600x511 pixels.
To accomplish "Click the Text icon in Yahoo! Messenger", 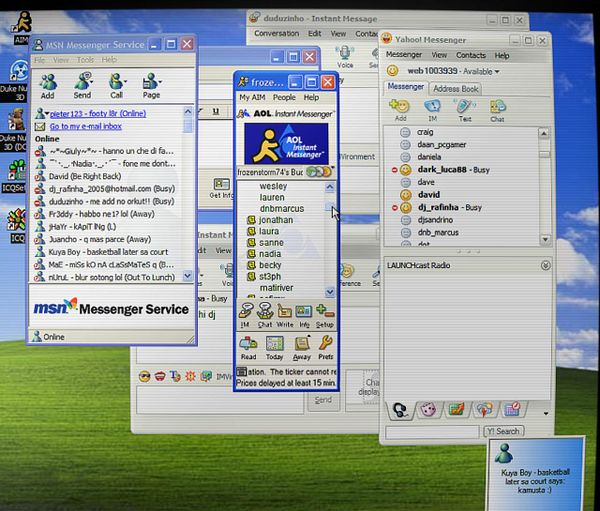I will click(x=465, y=110).
